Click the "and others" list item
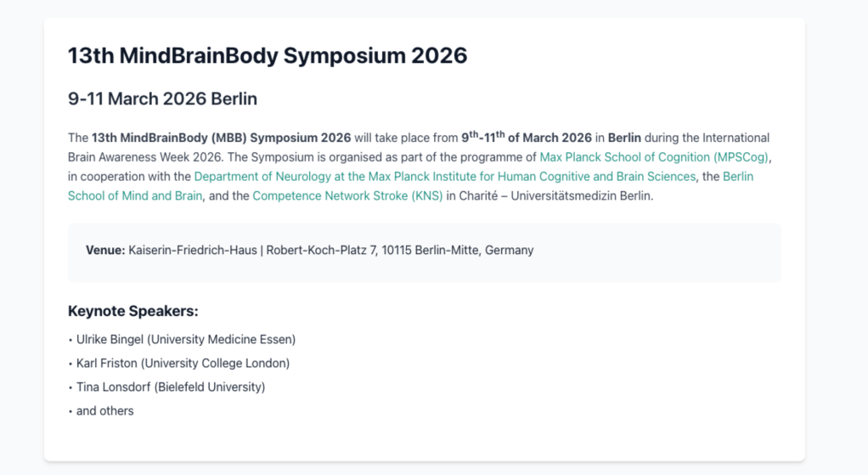This screenshot has height=475, width=868. tap(104, 411)
